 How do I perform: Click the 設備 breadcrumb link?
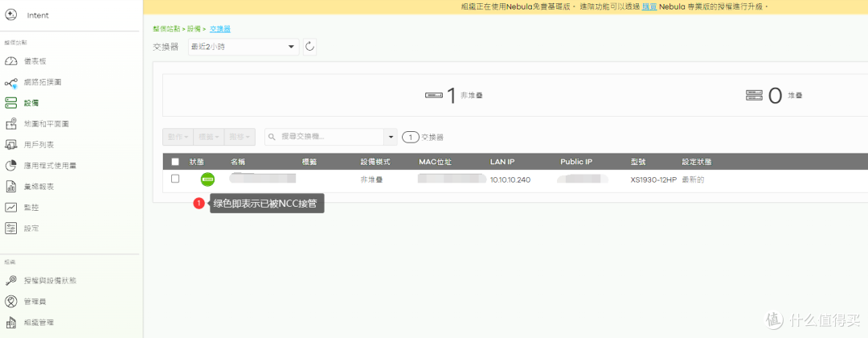pos(194,29)
